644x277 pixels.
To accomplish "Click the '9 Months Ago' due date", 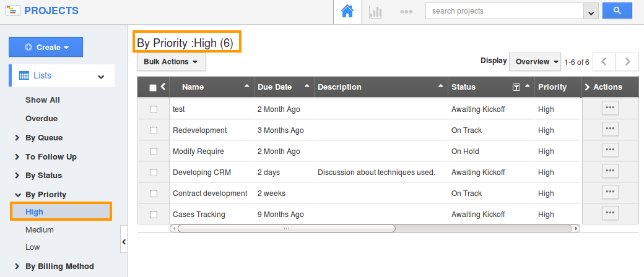I will point(281,214).
